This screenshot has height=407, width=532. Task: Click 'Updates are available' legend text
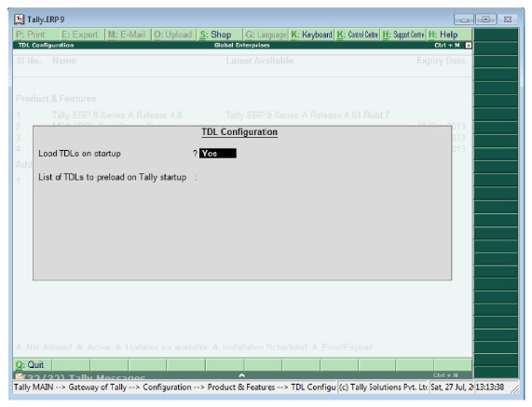coord(166,347)
